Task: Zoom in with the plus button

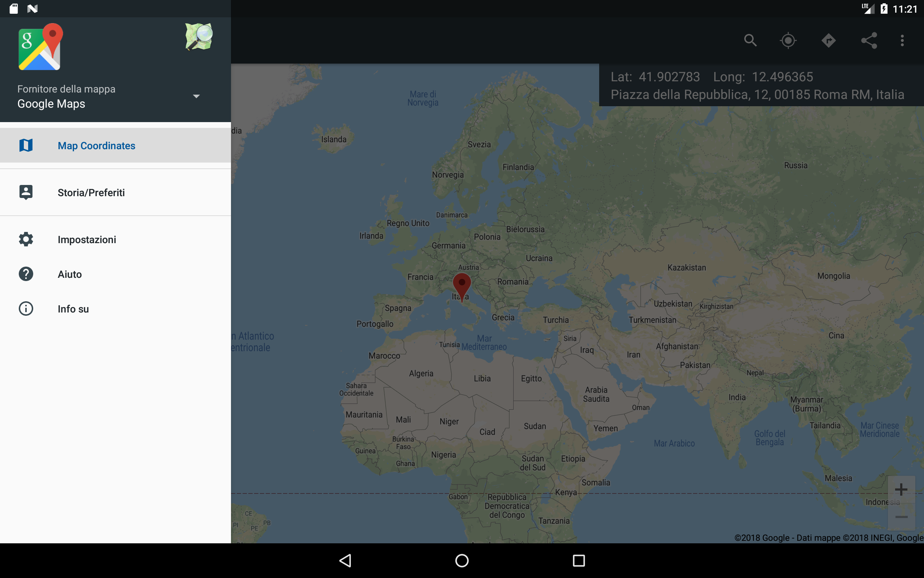Action: point(901,489)
